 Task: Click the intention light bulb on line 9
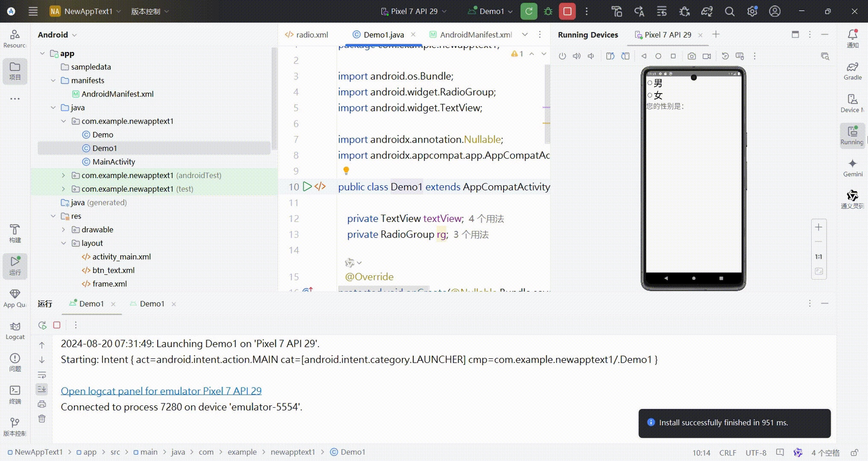pyautogui.click(x=346, y=171)
